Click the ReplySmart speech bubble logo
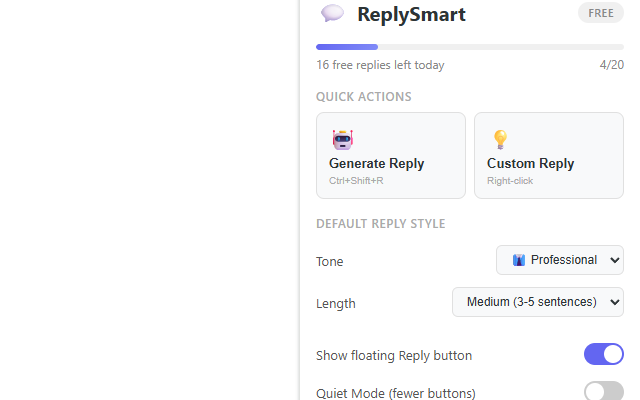Screen dimensions: 640x400 pyautogui.click(x=332, y=13)
